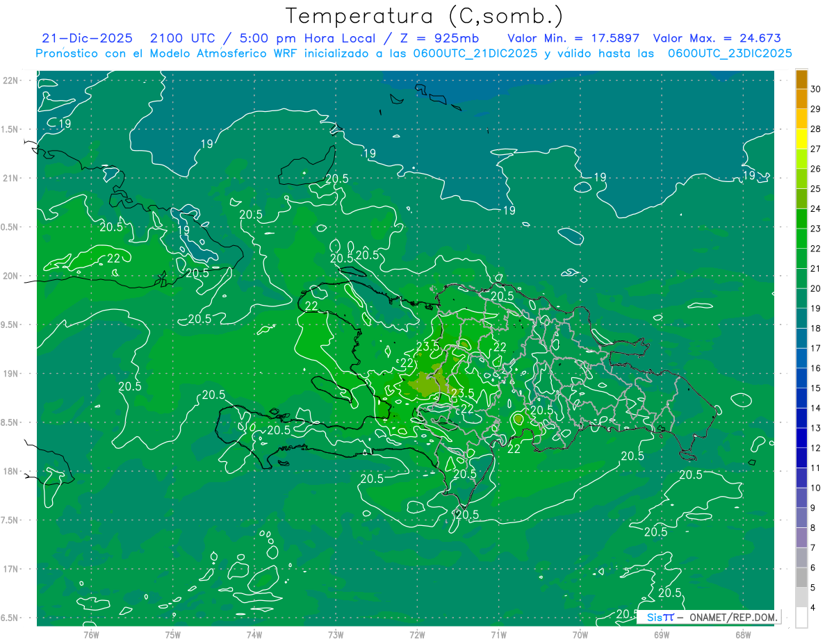Click the title 'Temperatura (C,somb.)'
This screenshot has height=644, width=834.
425,16
